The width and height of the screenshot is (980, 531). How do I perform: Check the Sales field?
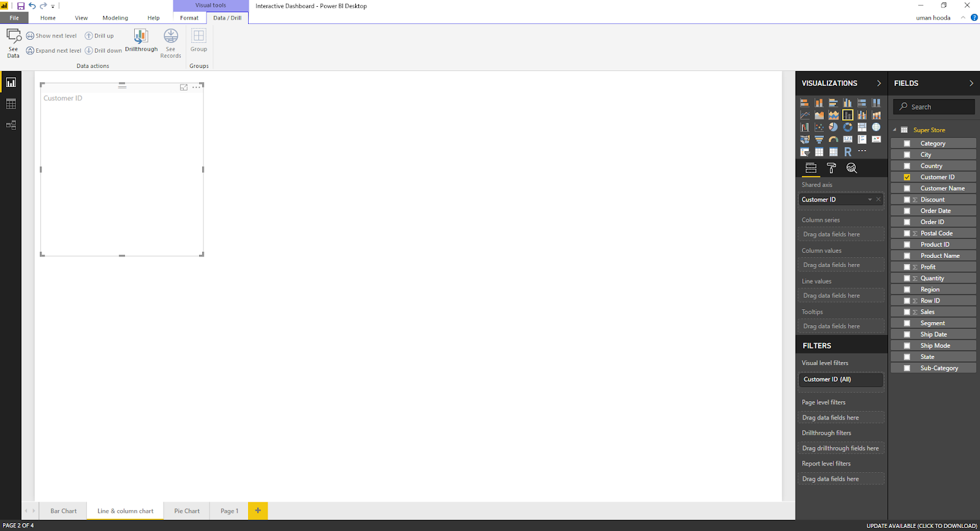click(907, 312)
